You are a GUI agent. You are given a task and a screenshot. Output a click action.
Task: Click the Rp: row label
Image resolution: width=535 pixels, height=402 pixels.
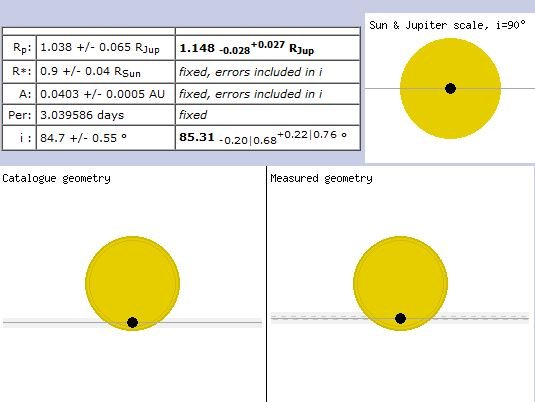22,48
